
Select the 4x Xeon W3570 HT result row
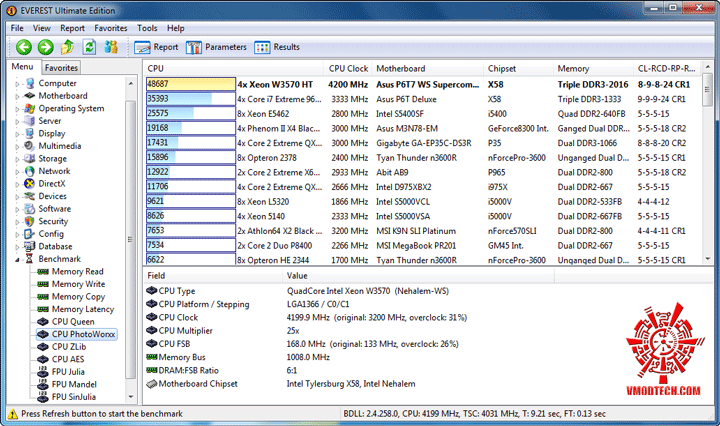point(423,84)
